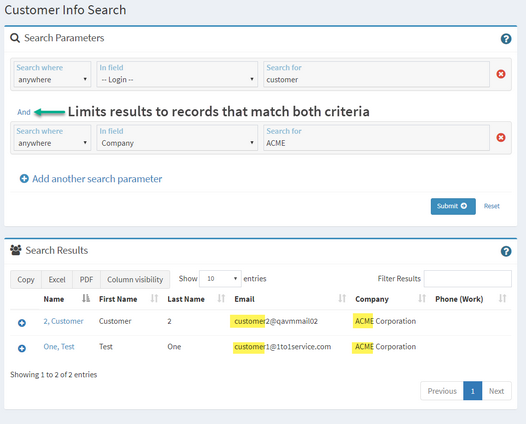Remove the 'ACME' search parameter row
The height and width of the screenshot is (424, 526).
(501, 137)
